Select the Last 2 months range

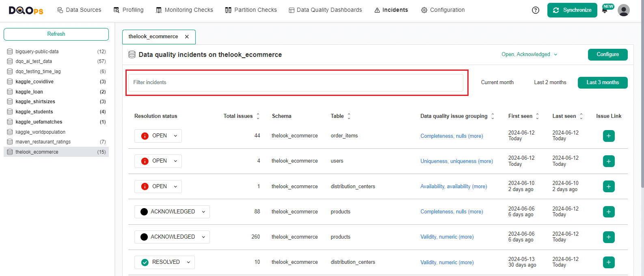(550, 83)
